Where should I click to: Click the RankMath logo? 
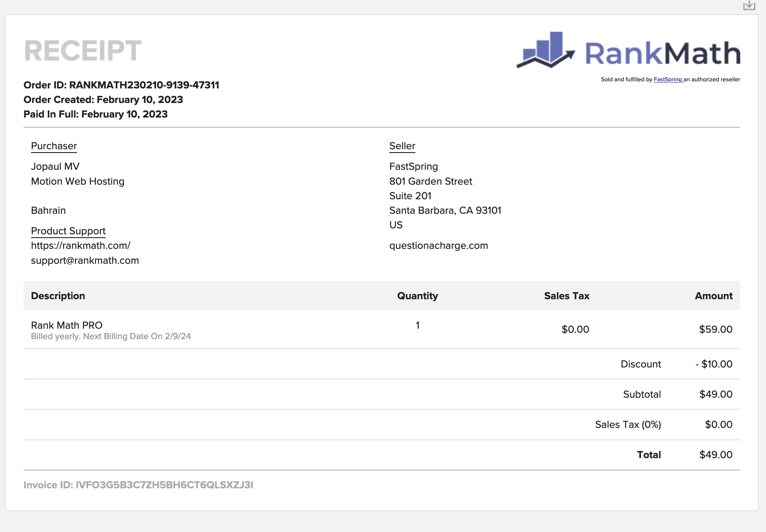628,50
